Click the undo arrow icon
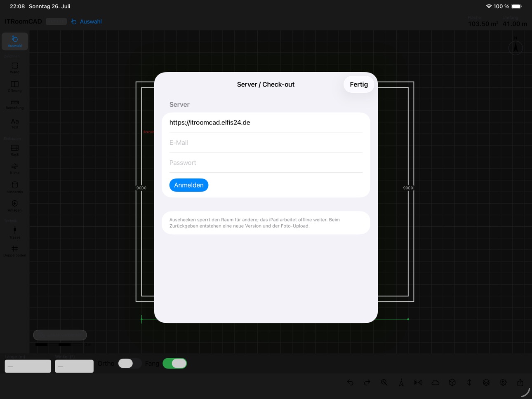This screenshot has width=532, height=399. pos(350,383)
